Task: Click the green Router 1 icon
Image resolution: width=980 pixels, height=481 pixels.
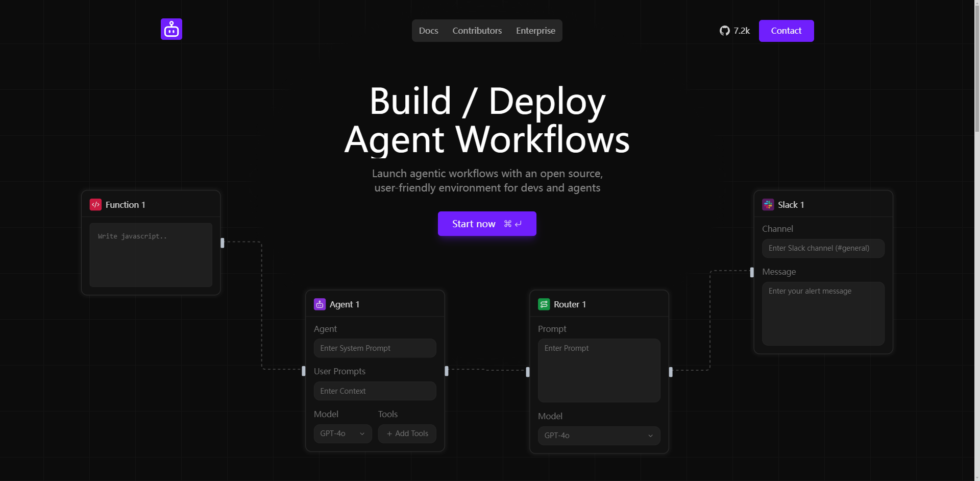Action: pos(544,304)
